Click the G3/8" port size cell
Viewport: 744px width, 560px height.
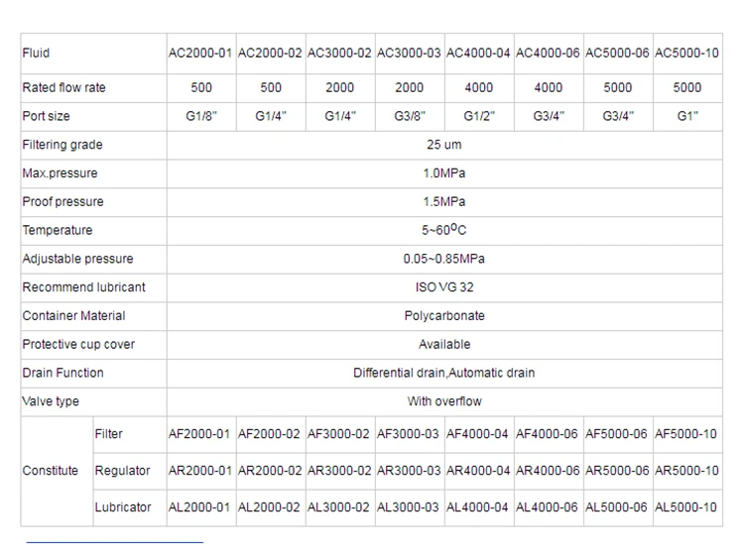pos(410,116)
